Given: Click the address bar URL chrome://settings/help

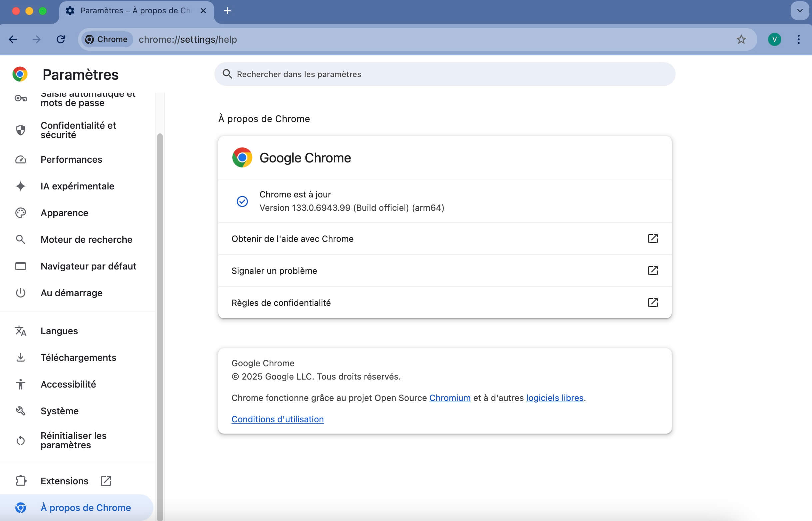Looking at the screenshot, I should (x=188, y=39).
